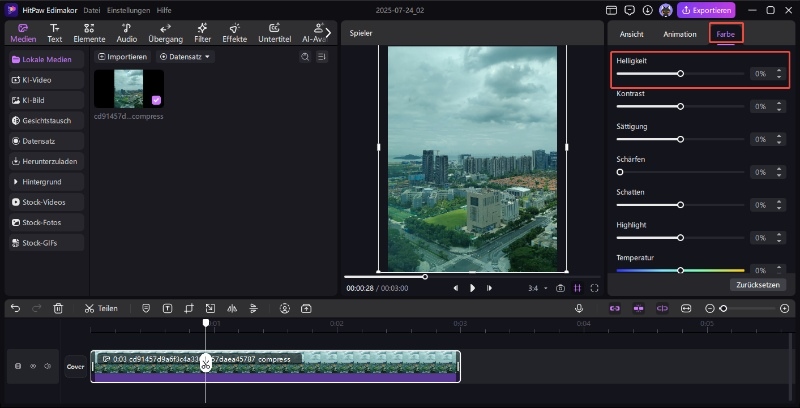Image resolution: width=800 pixels, height=408 pixels.
Task: Delete selected clip with trash icon
Action: tap(59, 309)
